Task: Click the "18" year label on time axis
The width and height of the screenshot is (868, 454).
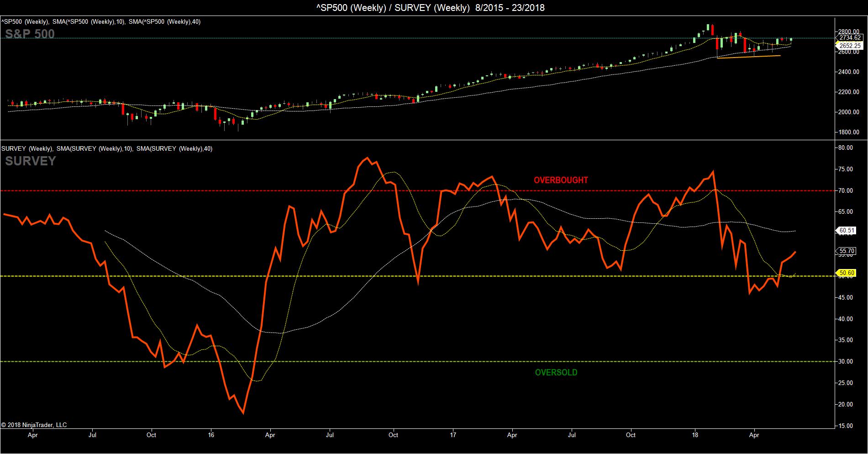Action: point(695,435)
